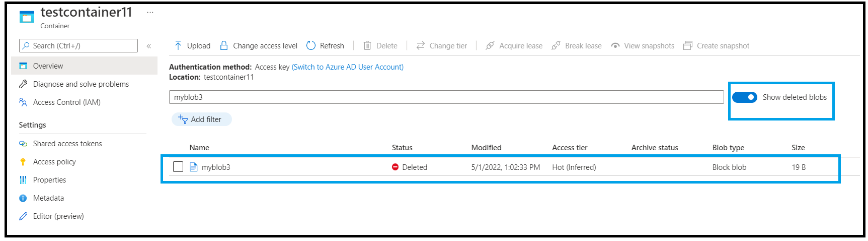Click the Refresh circular arrow icon
Viewport: 868px width, 241px height.
click(x=311, y=45)
